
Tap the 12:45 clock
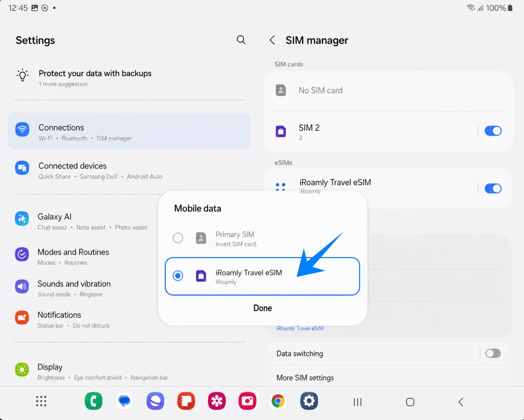[18, 8]
